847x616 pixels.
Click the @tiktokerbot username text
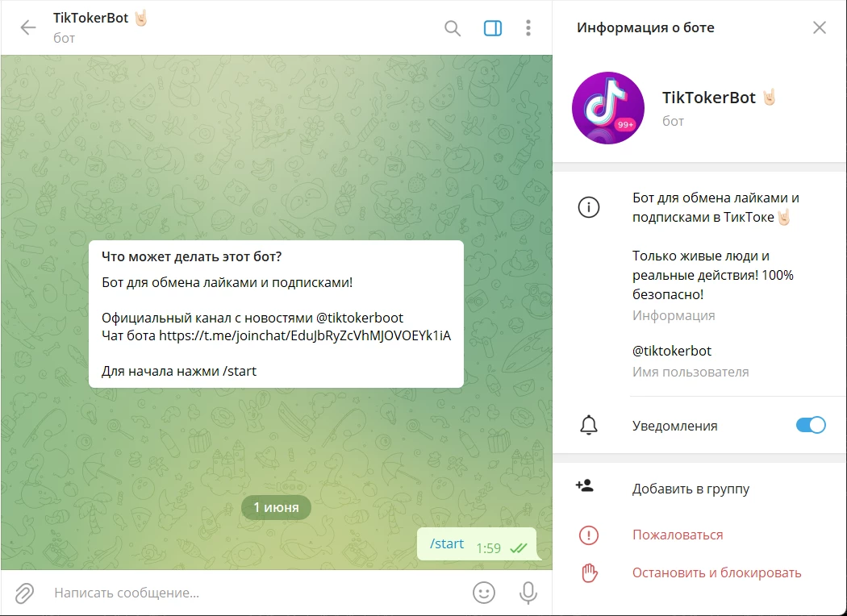tap(672, 351)
